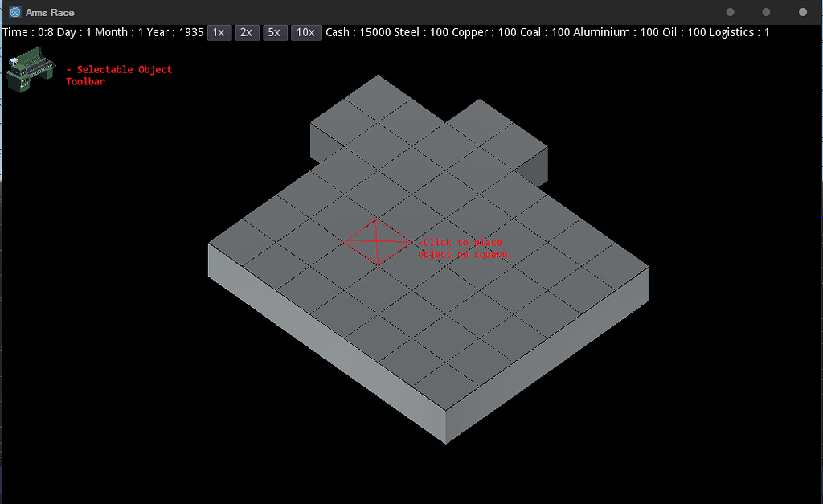Click the Selectable Object Toolbar label
The image size is (823, 504).
click(118, 75)
